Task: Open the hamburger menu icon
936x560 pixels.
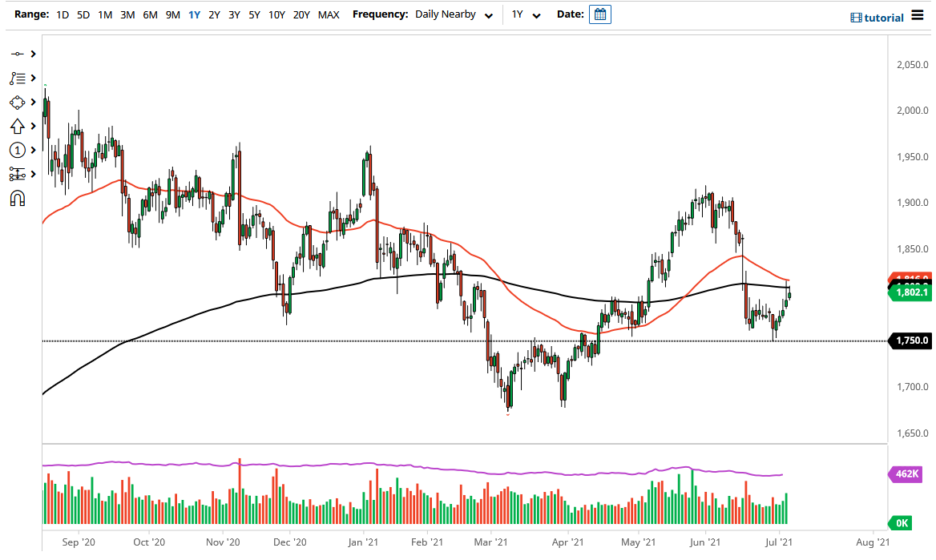Action: tap(918, 15)
